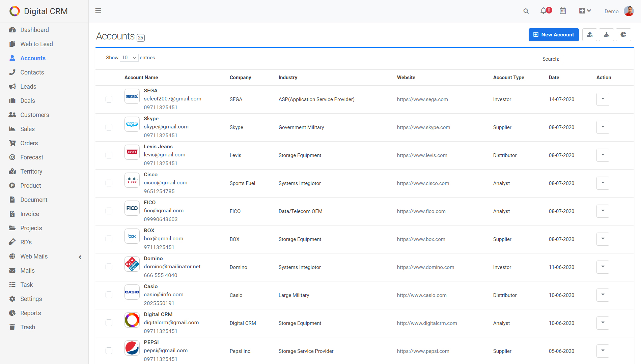Check the SEGA account checkbox
The image size is (641, 364).
pyautogui.click(x=109, y=99)
